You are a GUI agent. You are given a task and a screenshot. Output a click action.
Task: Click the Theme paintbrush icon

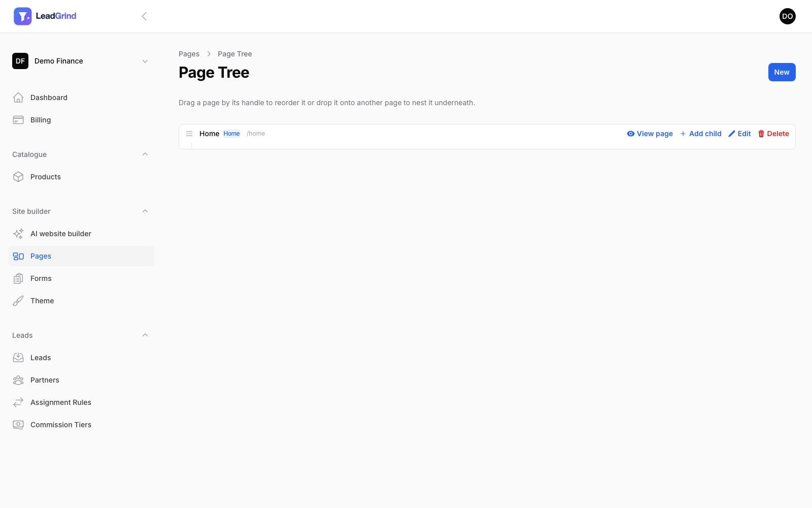pos(18,301)
